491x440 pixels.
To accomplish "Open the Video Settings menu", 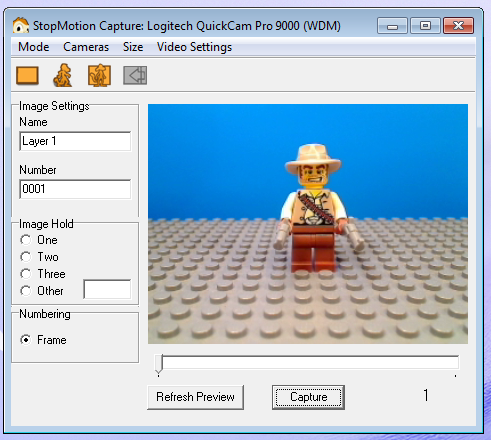I will pyautogui.click(x=194, y=47).
